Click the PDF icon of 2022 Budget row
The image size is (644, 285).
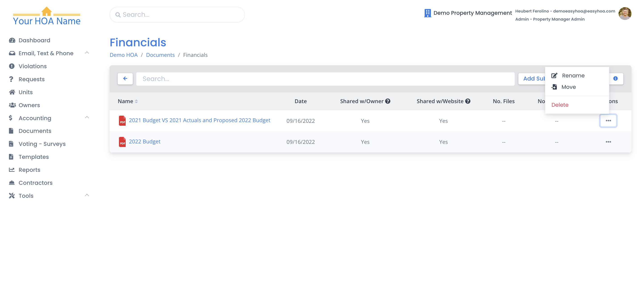pos(122,142)
